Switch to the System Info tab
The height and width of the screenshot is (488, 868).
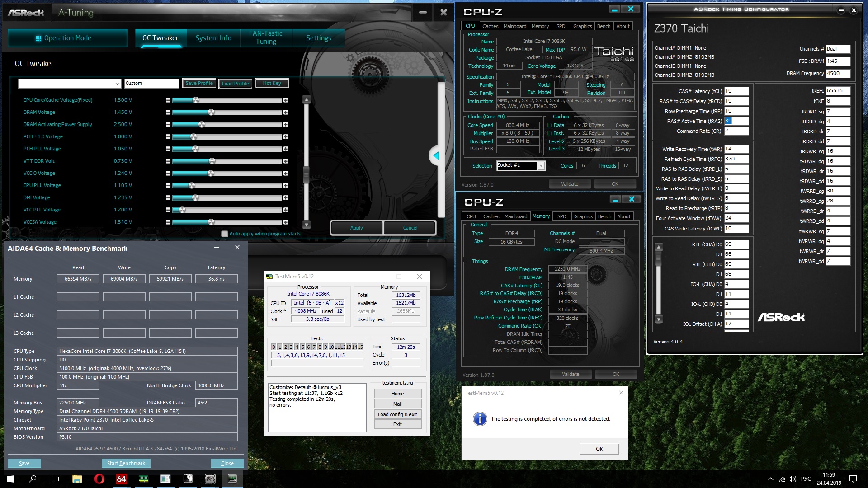[x=213, y=38]
